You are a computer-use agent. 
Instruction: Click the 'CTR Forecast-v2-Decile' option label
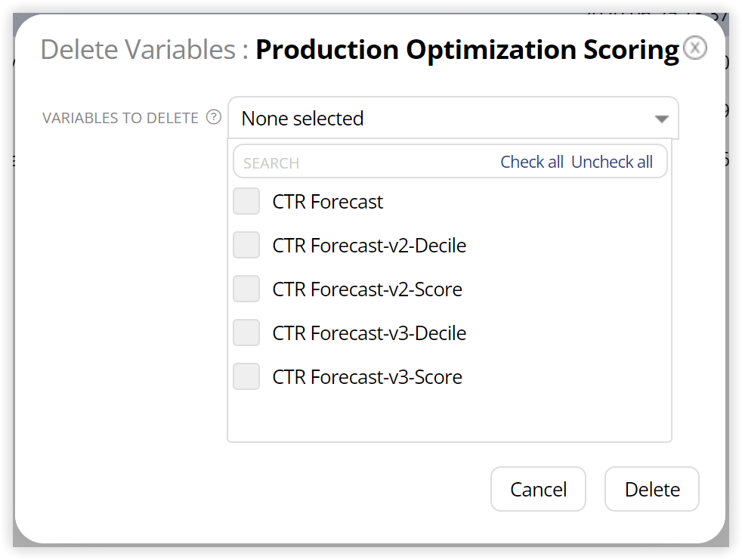pos(369,246)
